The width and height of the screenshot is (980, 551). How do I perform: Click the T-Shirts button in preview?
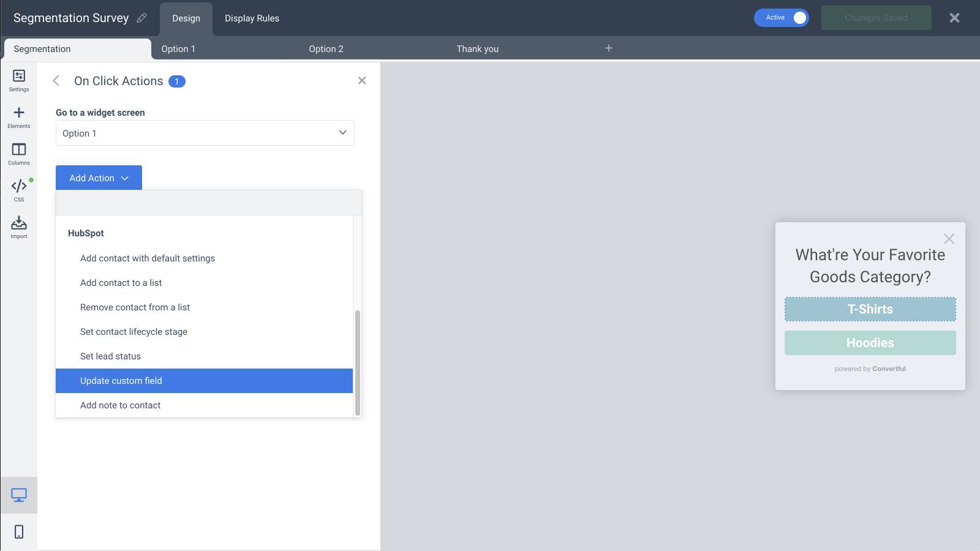[x=870, y=309]
